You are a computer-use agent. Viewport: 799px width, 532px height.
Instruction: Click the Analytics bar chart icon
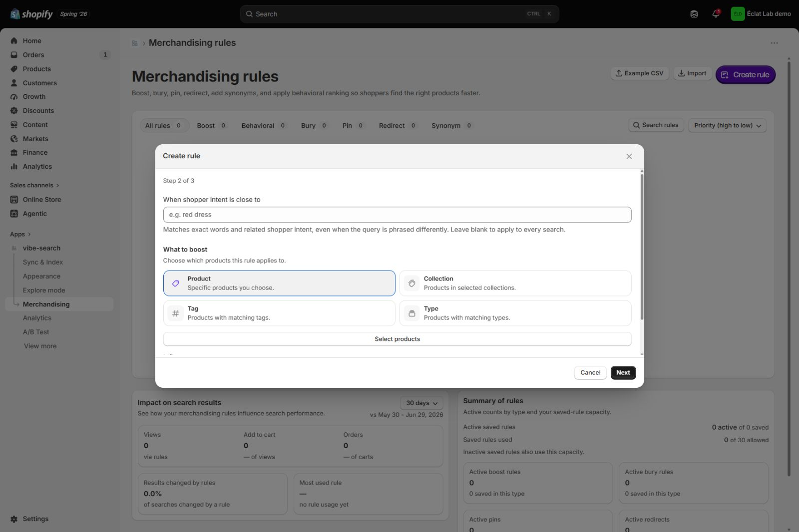[x=14, y=167]
